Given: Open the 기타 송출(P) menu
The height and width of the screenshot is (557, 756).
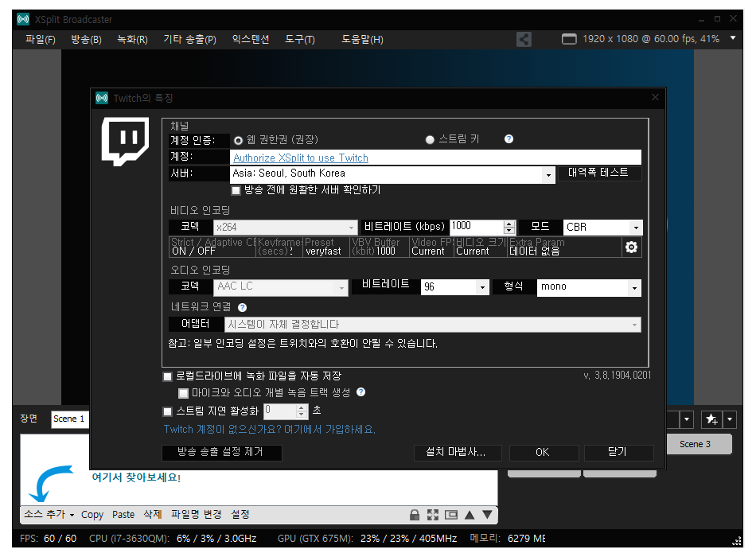Looking at the screenshot, I should pyautogui.click(x=189, y=39).
